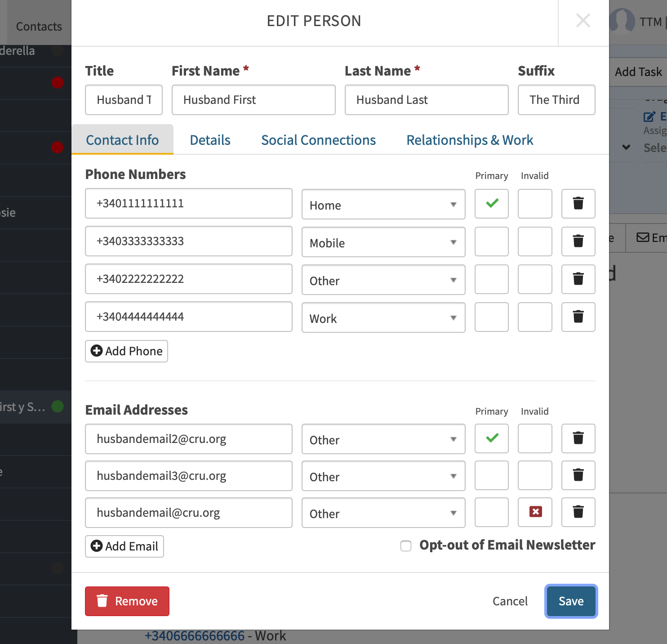The image size is (667, 644).
Task: Check Opt-out of Email Newsletter
Action: 406,546
